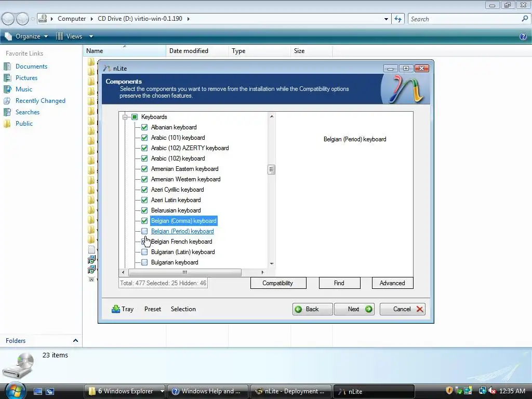Open the Selection menu
Viewport: 532px width, 399px height.
183,309
